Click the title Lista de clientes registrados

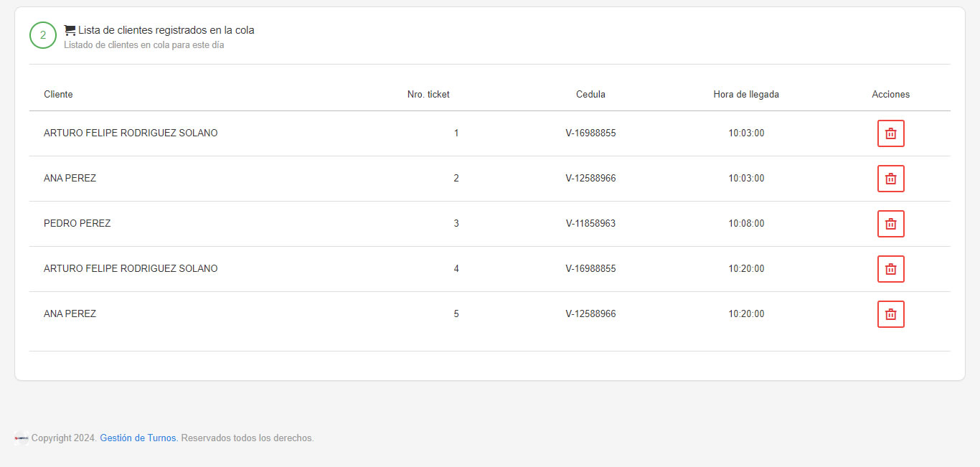166,30
